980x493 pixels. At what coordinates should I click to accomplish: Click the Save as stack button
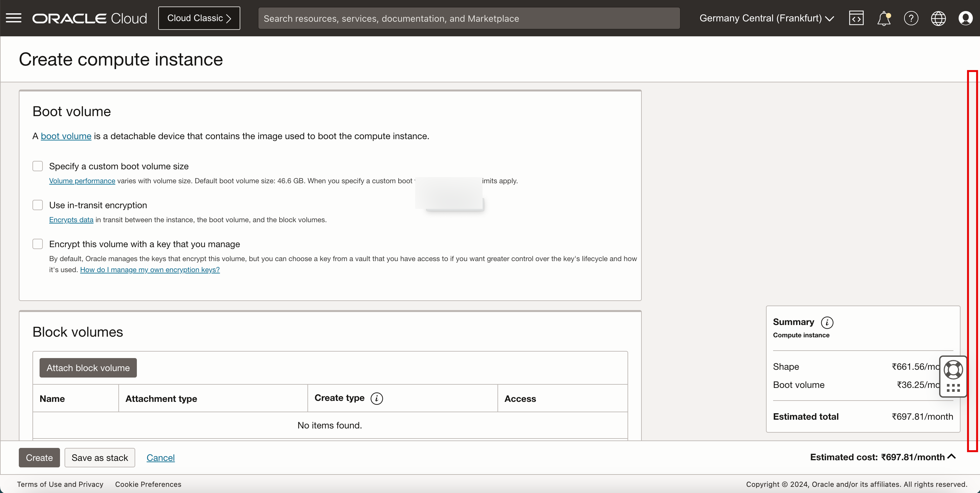pos(99,457)
